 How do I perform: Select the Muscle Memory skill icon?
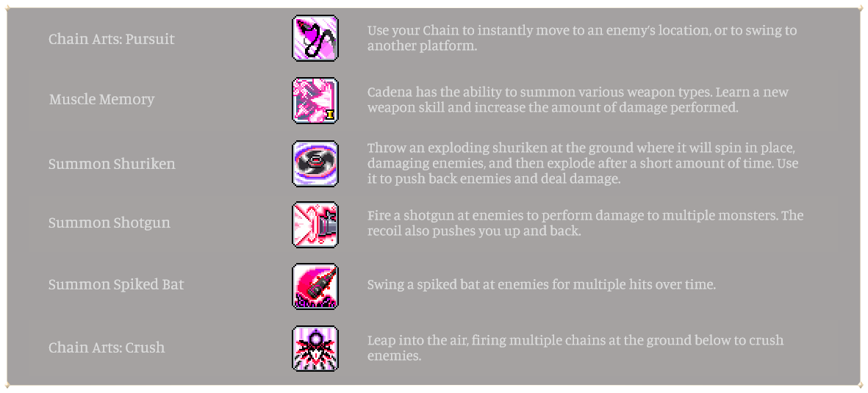click(315, 100)
